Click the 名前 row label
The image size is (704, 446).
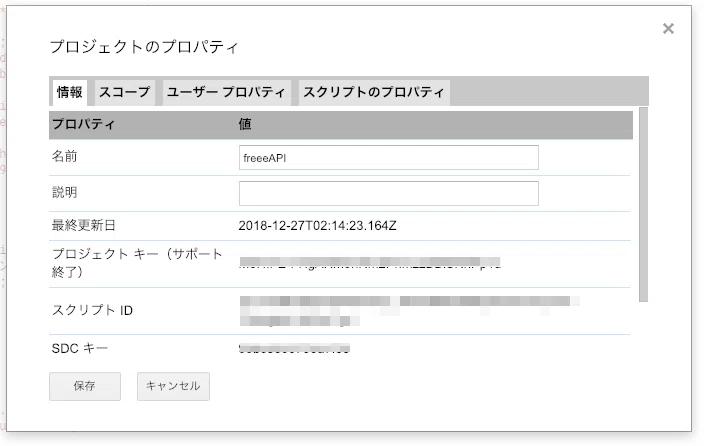click(65, 156)
